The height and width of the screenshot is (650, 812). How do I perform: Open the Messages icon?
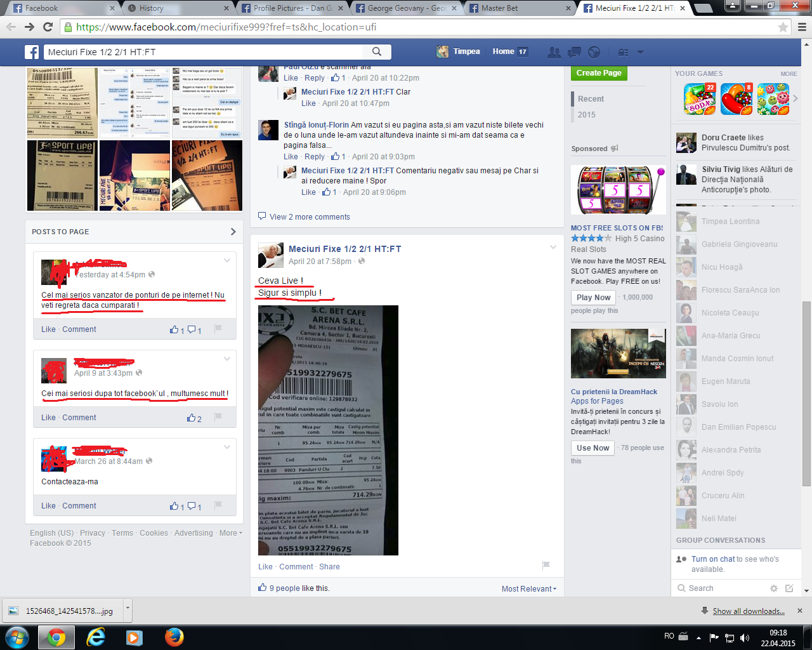click(x=574, y=52)
